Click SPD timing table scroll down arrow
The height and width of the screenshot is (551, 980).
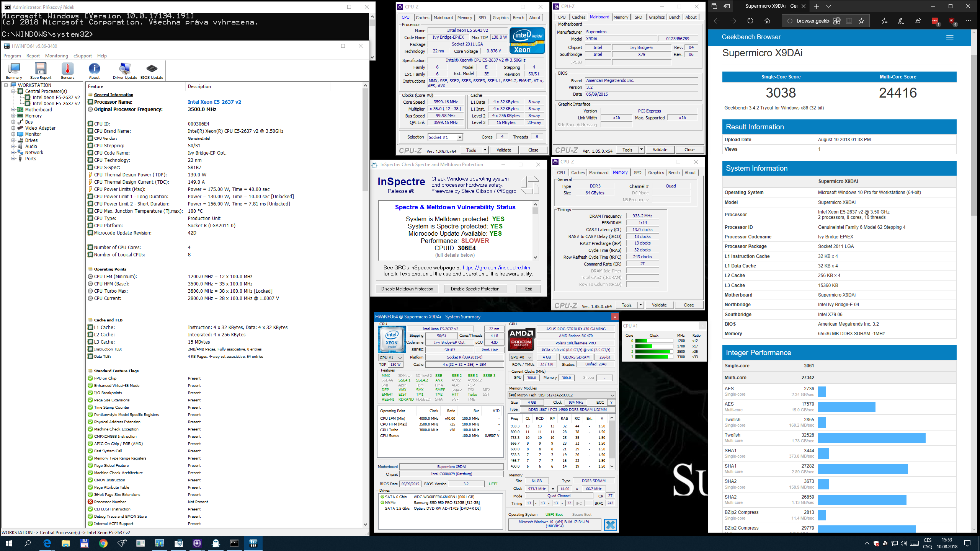pos(612,466)
